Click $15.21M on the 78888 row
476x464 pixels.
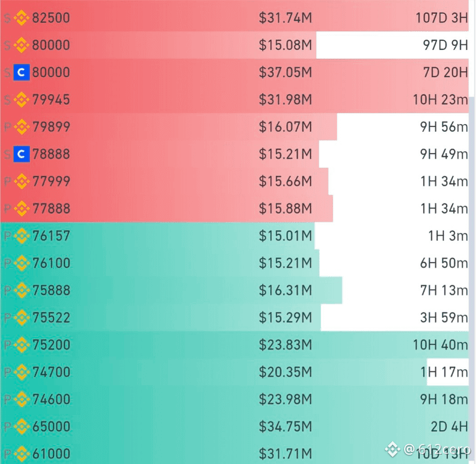pos(285,154)
